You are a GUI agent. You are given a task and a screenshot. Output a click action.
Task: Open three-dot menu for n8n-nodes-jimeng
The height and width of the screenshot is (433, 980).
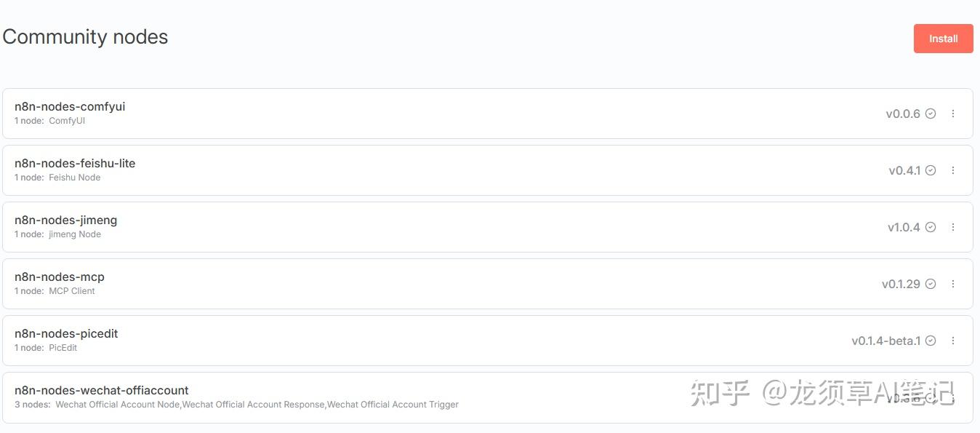coord(953,227)
